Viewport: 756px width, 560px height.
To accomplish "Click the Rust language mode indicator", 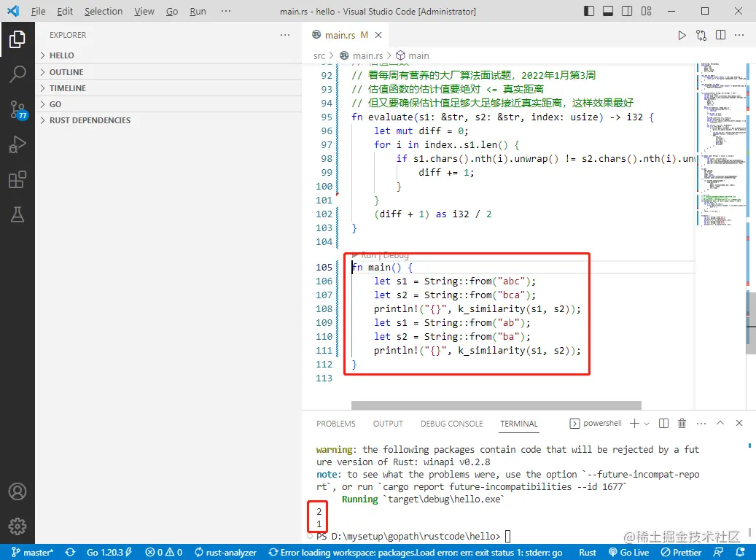I will point(588,552).
